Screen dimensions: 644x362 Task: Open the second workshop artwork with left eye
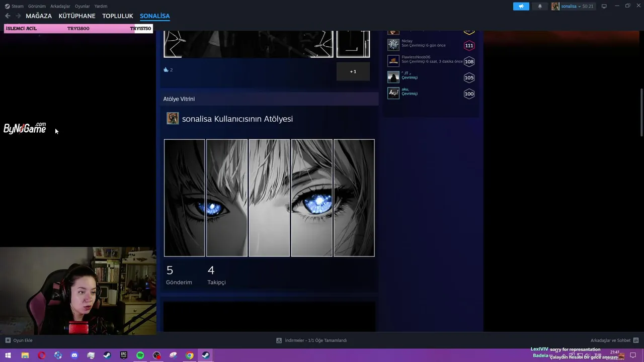tap(227, 198)
